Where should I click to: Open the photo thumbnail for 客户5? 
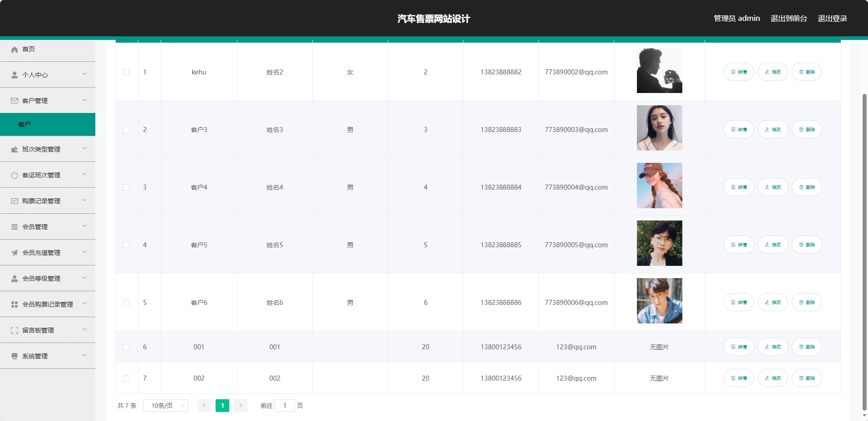pyautogui.click(x=660, y=243)
